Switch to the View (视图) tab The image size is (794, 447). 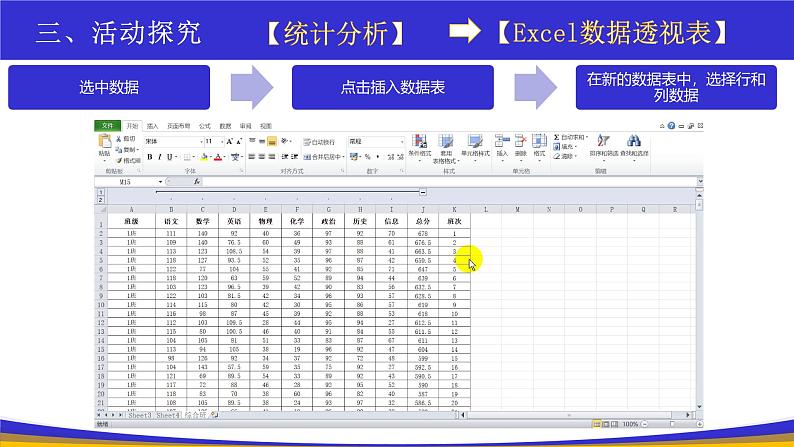(266, 126)
